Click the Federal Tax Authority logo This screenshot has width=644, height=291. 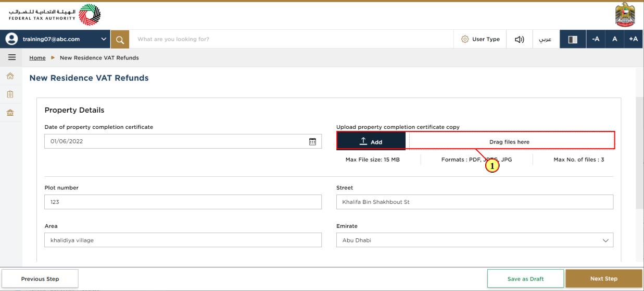54,15
